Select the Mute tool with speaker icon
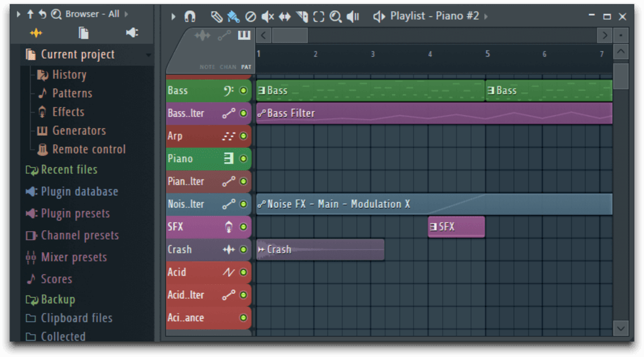 [x=268, y=16]
